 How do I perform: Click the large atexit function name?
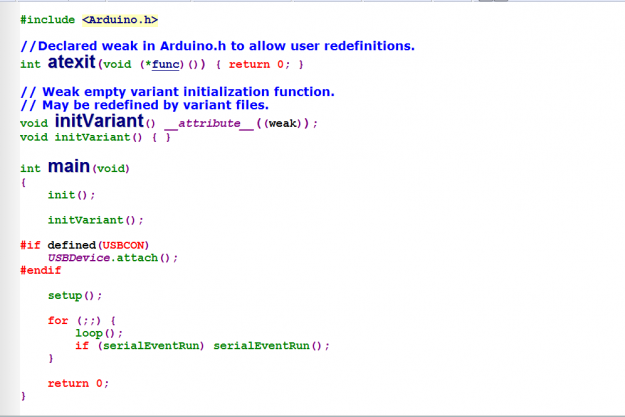(x=71, y=62)
